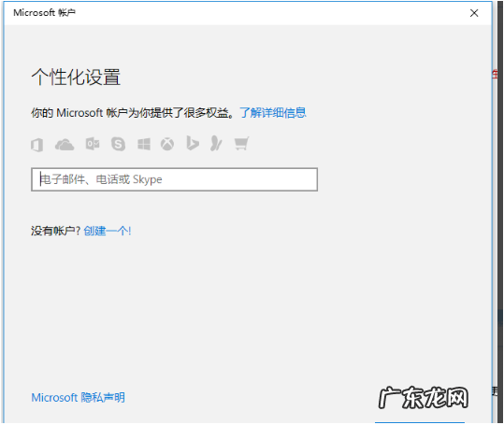The width and height of the screenshot is (504, 425).
Task: Focus the email, phone or Skype field
Action: (175, 179)
